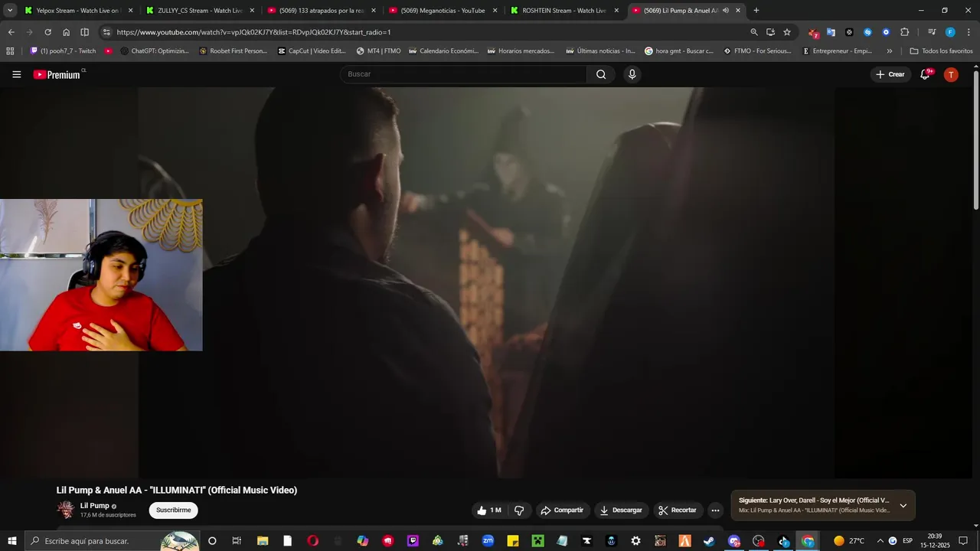
Task: Focus the Windows taskbar search box
Action: pyautogui.click(x=112, y=541)
